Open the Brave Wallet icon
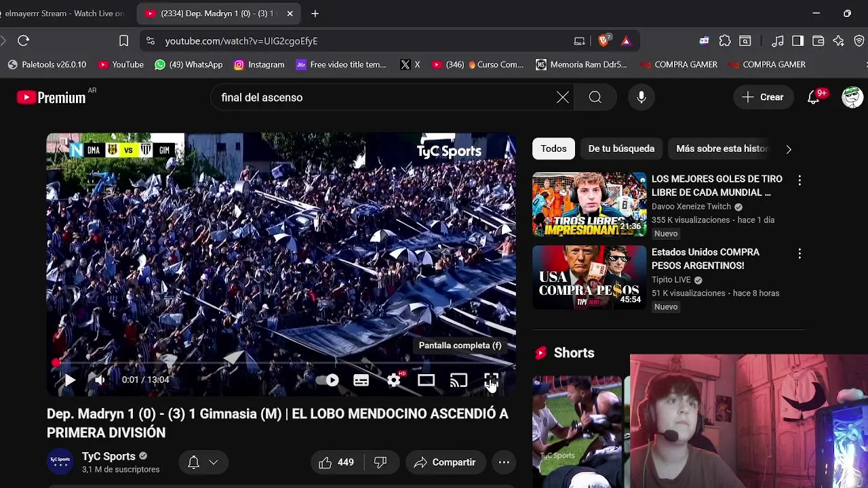868x488 pixels. pos(818,41)
